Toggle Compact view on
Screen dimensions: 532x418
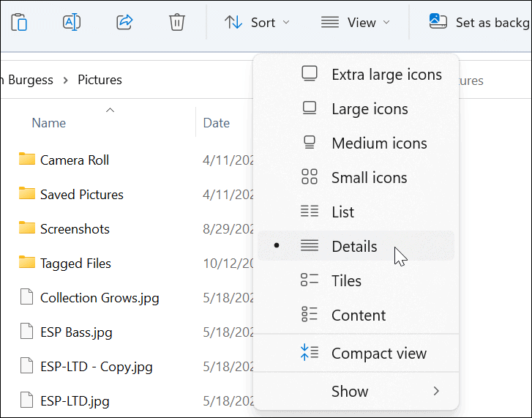(378, 354)
